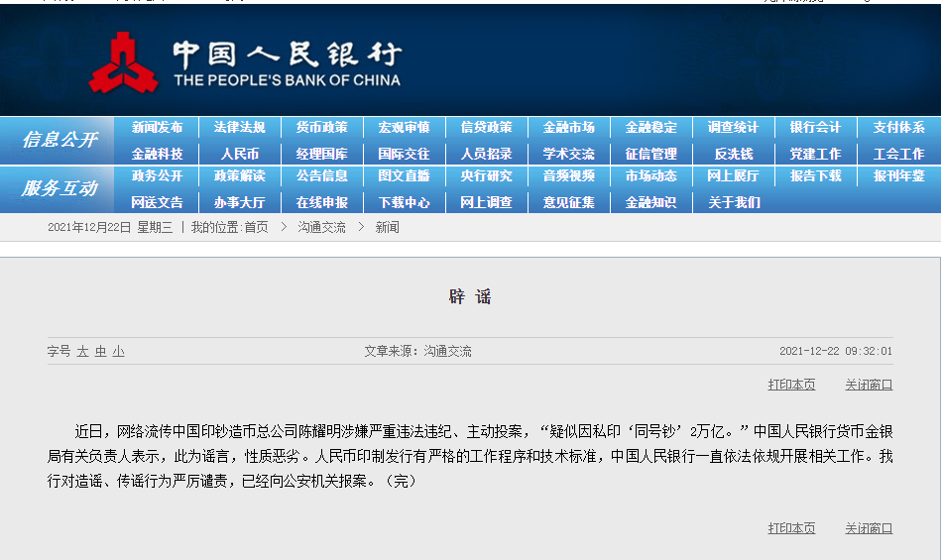The image size is (942, 560).
Task: Click bottom 打印本页 print link
Action: 791,528
